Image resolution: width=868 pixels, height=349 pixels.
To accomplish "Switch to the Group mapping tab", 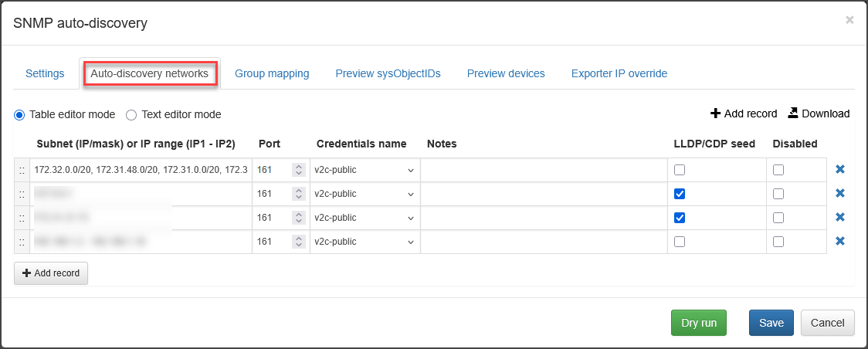I will [272, 73].
